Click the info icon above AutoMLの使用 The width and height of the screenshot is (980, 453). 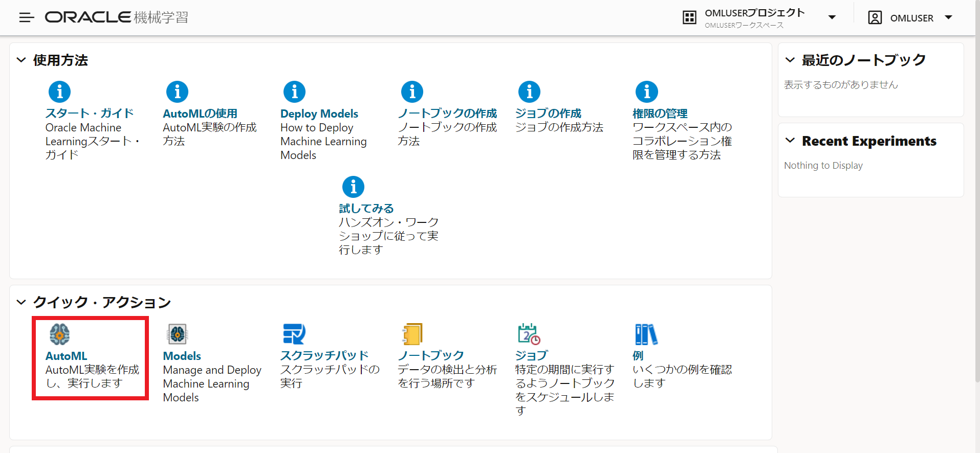click(177, 92)
